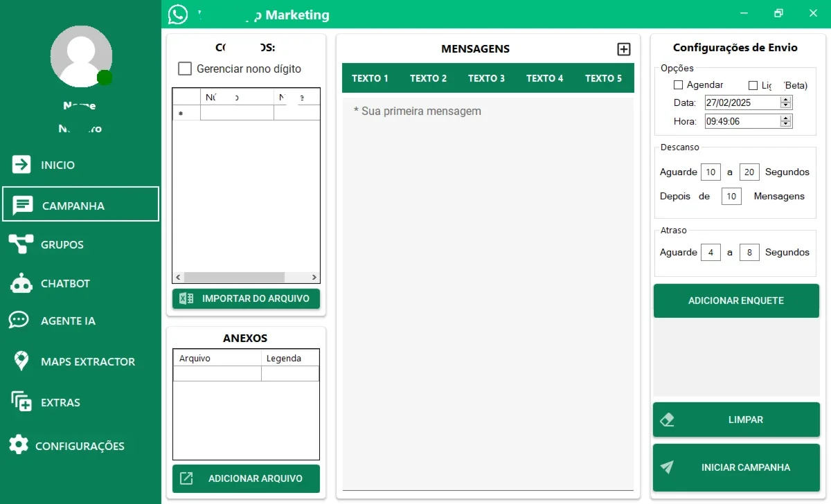
Task: Click the message text area placeholder
Action: [x=417, y=111]
